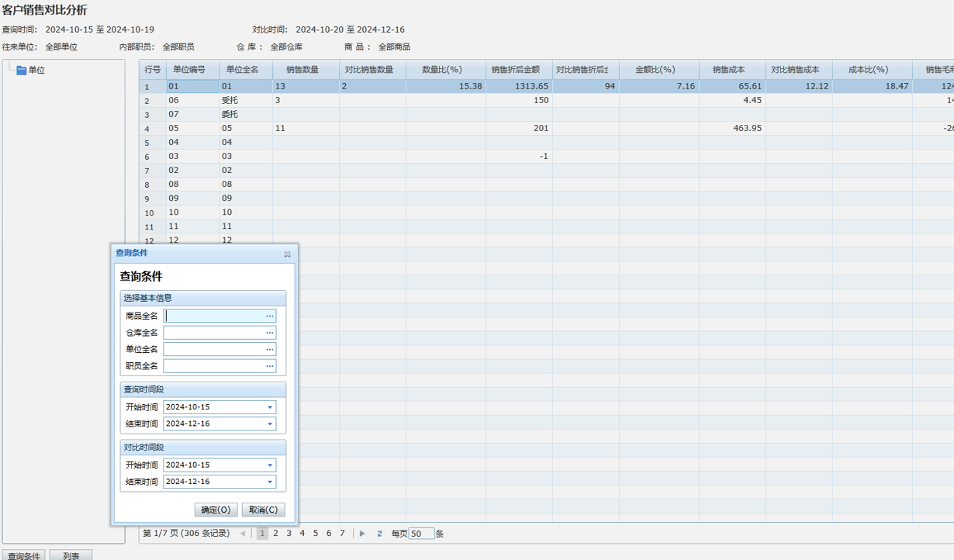
Task: Go to next page using arrow icon
Action: click(x=362, y=534)
